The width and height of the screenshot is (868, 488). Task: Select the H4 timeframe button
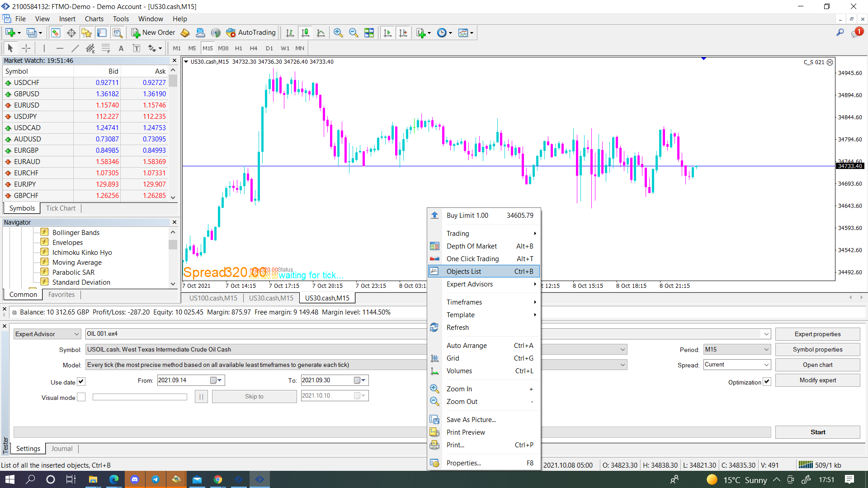click(254, 48)
